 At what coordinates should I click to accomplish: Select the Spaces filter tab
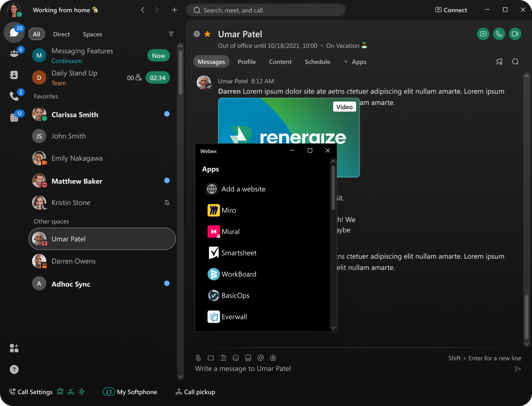92,34
